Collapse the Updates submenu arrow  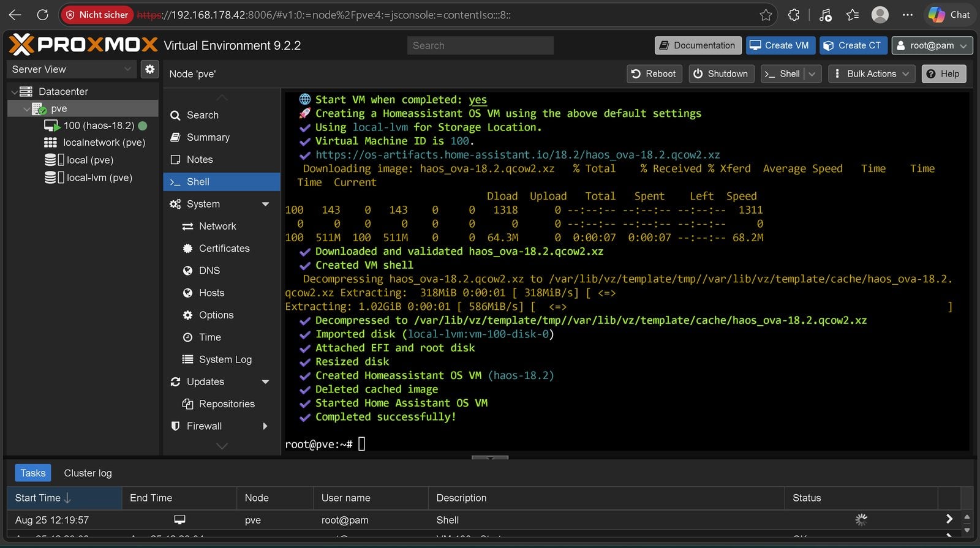265,381
